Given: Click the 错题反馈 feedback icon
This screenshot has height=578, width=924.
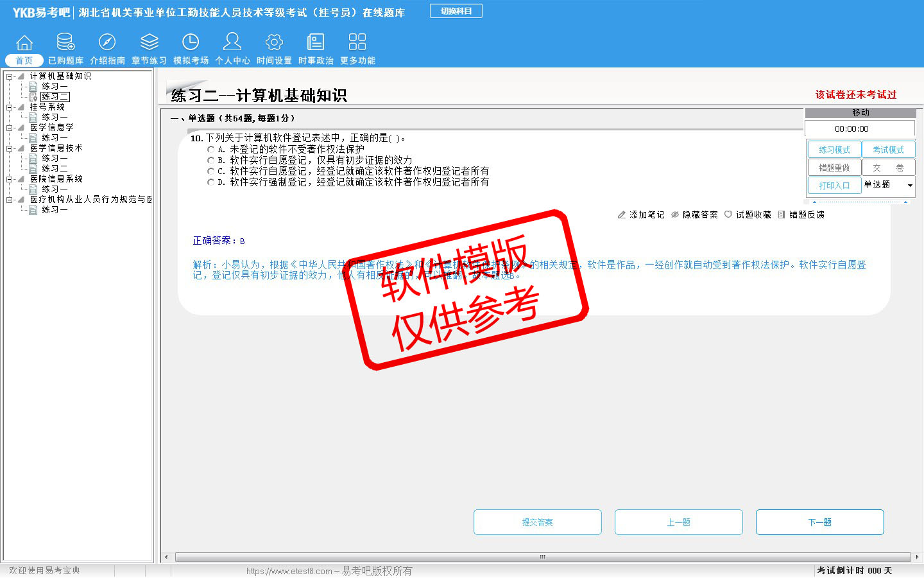Looking at the screenshot, I should (x=782, y=215).
